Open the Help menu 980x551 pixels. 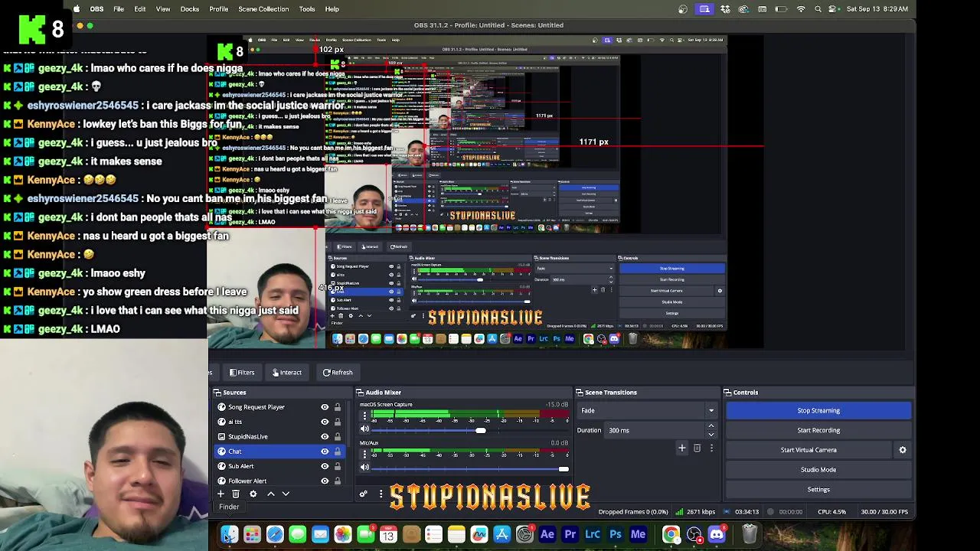(x=332, y=9)
